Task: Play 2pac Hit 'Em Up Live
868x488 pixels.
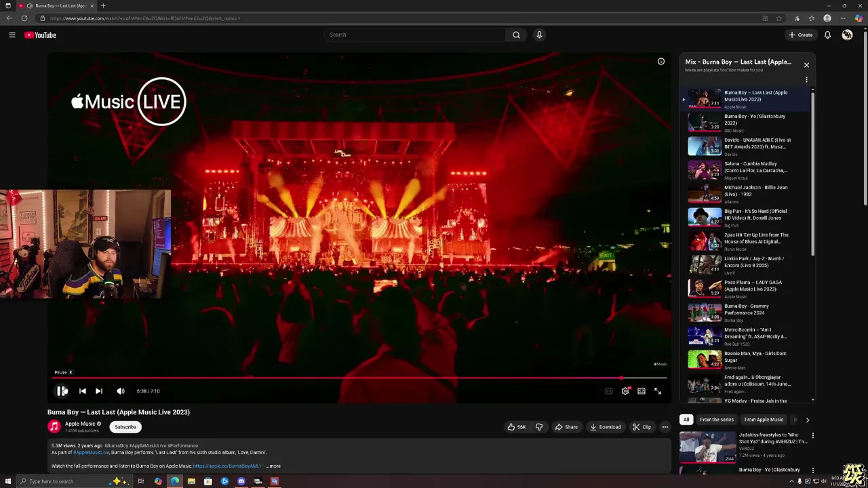Action: pyautogui.click(x=746, y=241)
